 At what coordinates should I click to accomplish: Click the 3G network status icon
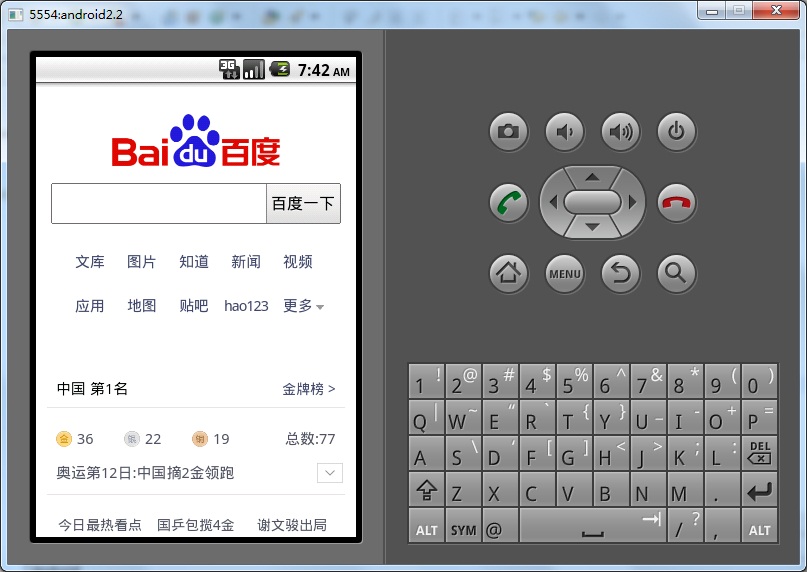(x=229, y=69)
